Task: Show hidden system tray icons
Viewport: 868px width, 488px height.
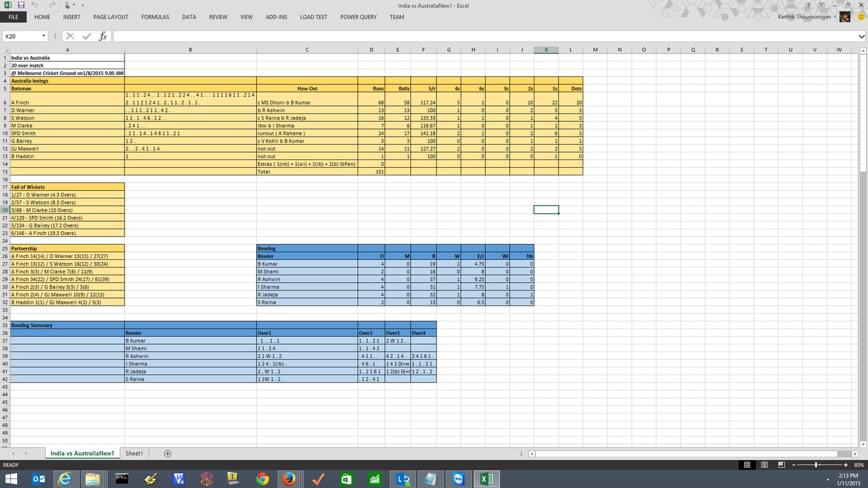Action: pyautogui.click(x=828, y=479)
